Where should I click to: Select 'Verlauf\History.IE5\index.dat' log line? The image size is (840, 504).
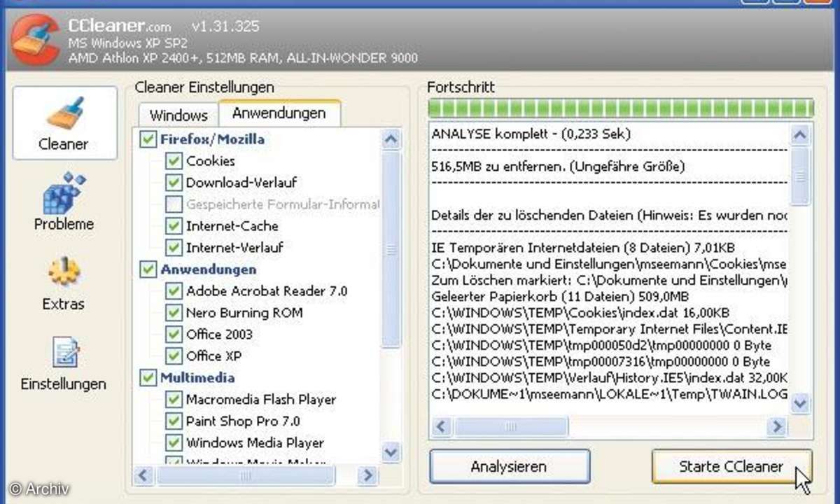[x=610, y=378]
